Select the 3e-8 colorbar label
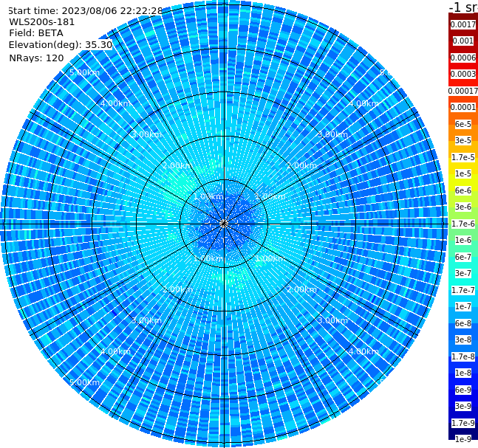Image resolution: width=478 pixels, height=448 pixels. click(x=463, y=340)
